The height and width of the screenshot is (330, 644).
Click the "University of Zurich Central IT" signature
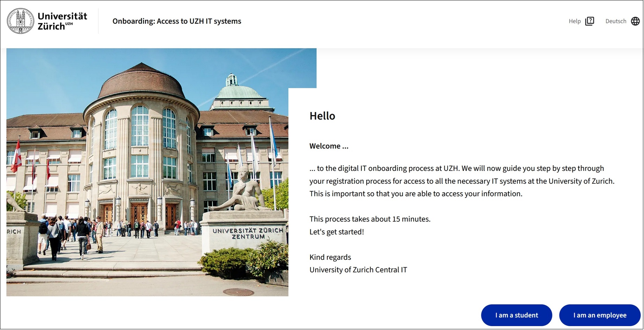[x=358, y=269]
